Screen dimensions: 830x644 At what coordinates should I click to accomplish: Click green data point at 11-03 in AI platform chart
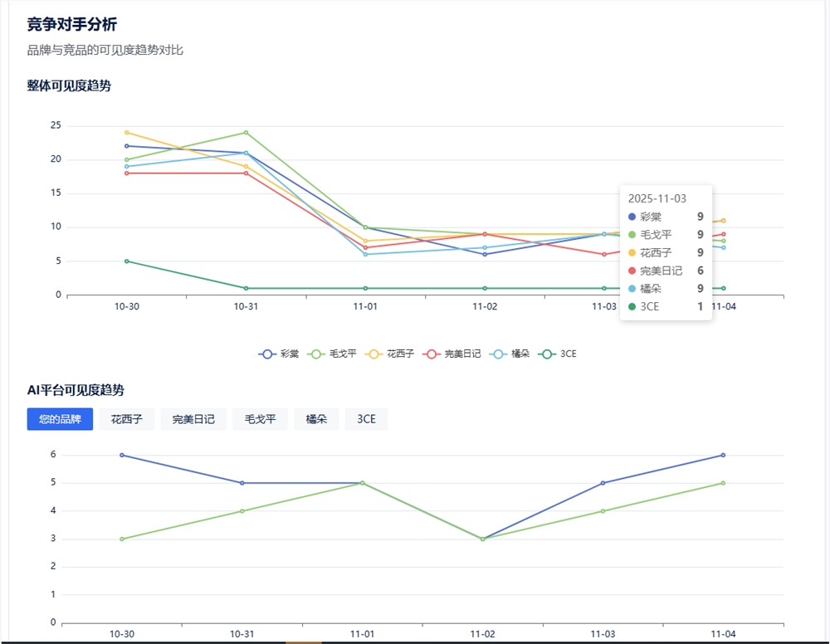[x=603, y=511]
